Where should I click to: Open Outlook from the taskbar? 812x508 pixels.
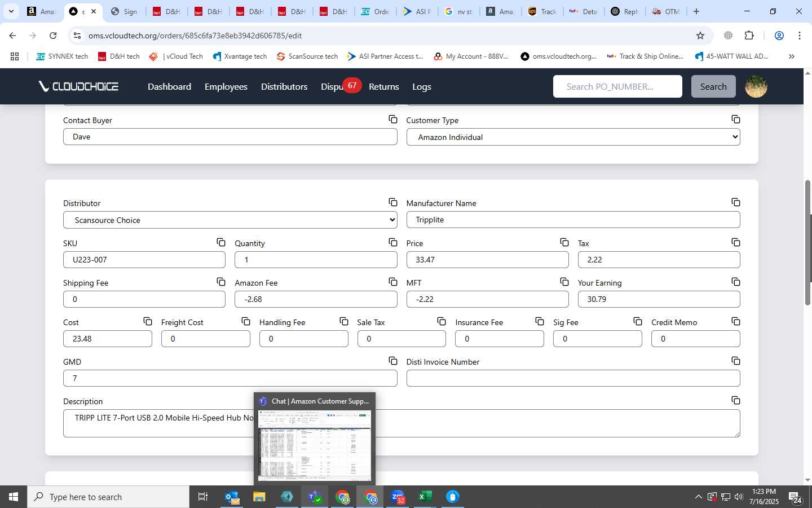(232, 497)
